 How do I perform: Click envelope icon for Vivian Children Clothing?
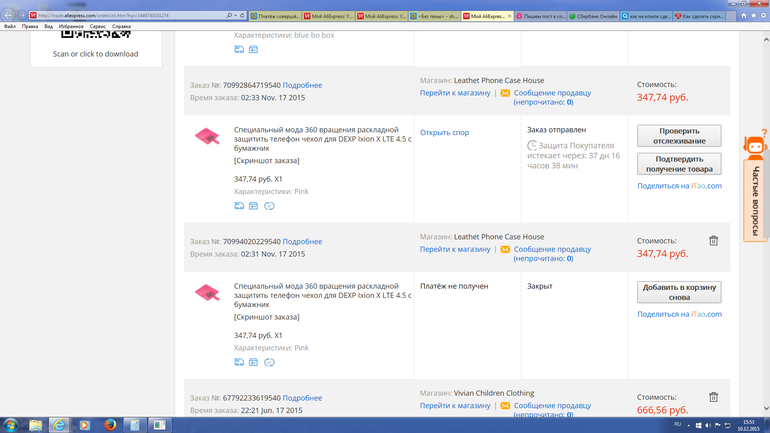(x=505, y=406)
